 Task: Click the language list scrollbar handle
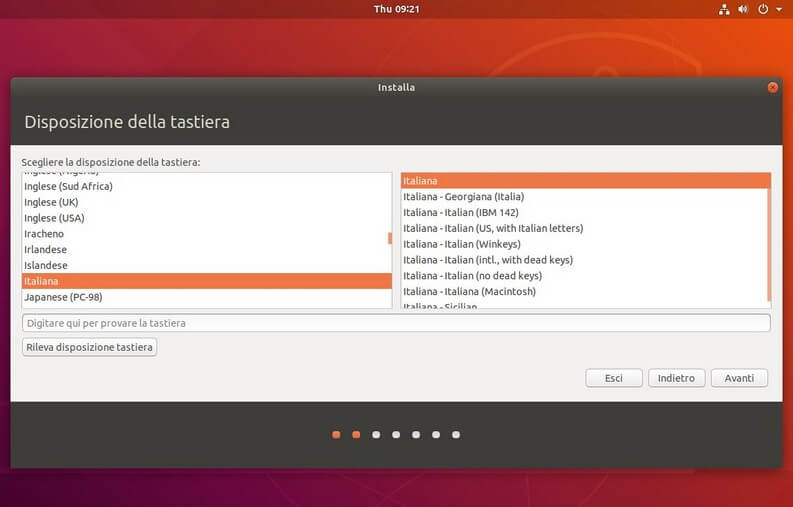point(390,238)
